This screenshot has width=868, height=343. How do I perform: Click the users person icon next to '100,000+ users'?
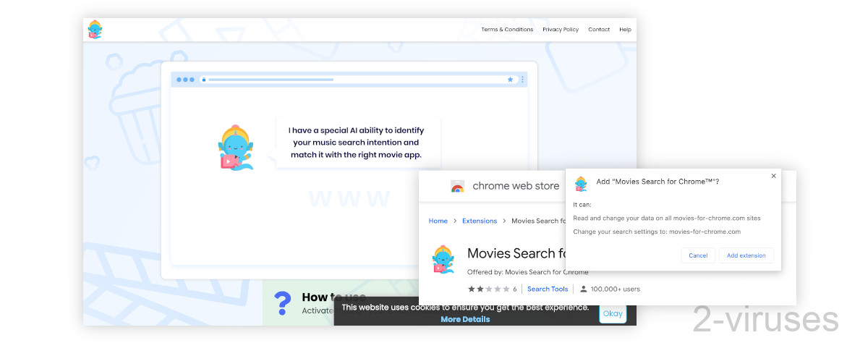[583, 289]
